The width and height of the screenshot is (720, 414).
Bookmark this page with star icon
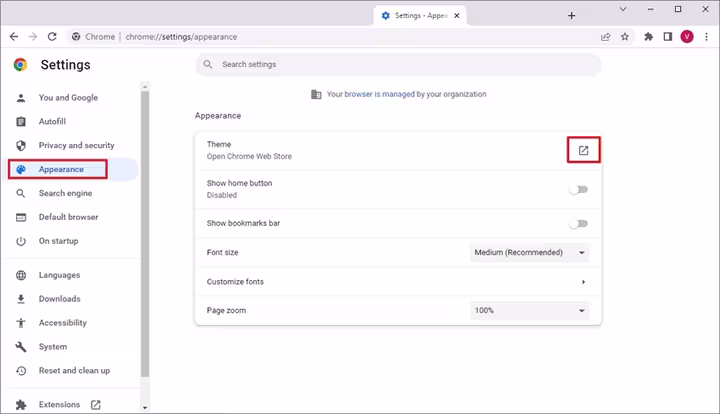(x=625, y=37)
